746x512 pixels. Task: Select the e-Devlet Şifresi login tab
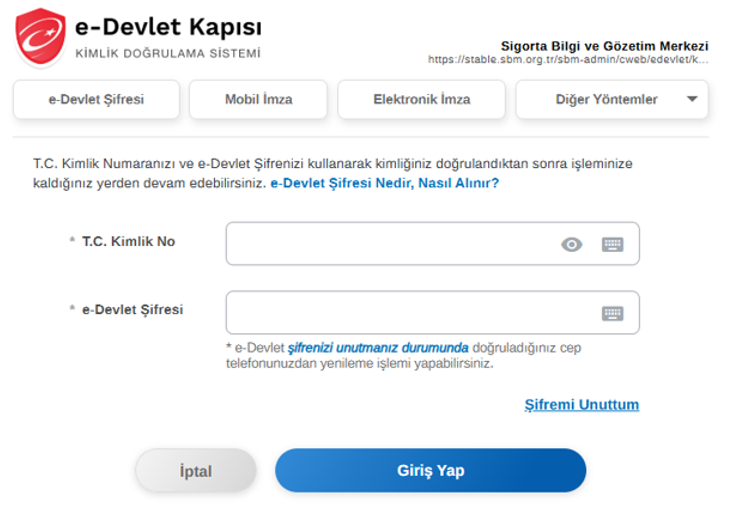(96, 100)
